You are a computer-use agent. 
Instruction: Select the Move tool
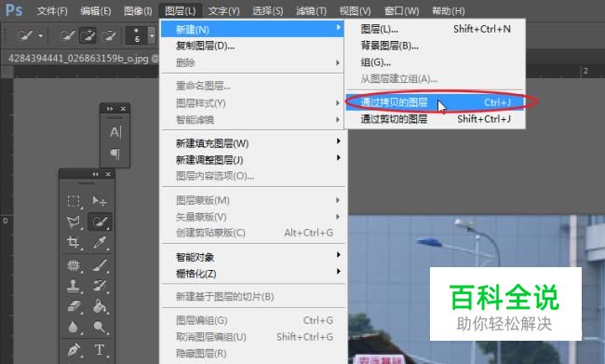point(100,201)
